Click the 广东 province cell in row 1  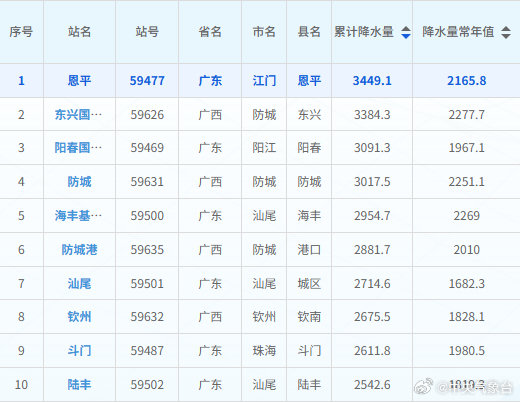(x=210, y=81)
